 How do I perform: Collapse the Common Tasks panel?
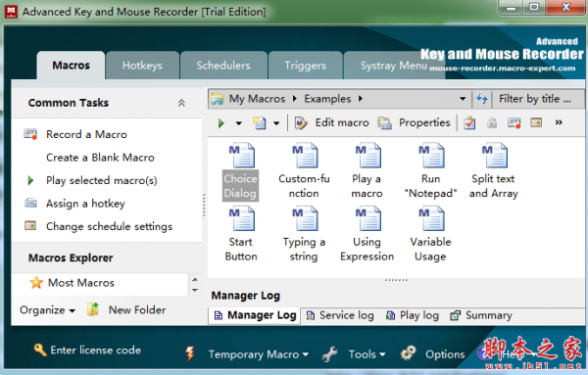[181, 103]
